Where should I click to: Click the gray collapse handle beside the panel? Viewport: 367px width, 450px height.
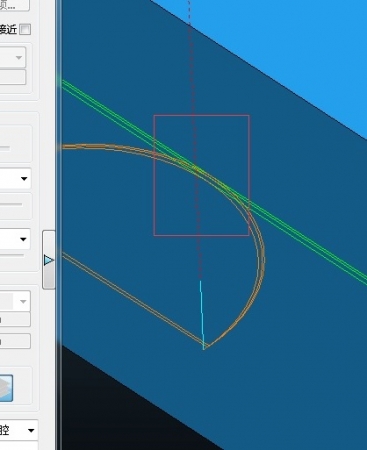coord(49,260)
